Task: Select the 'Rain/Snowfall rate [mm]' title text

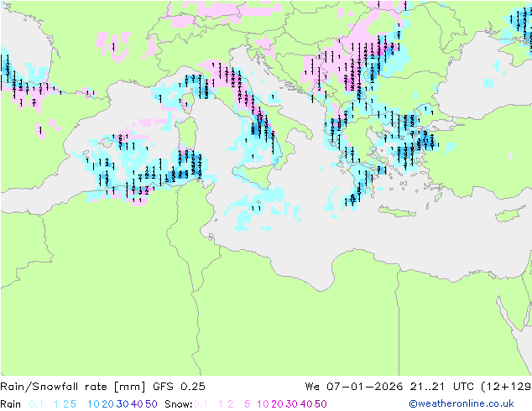Action: click(x=73, y=387)
